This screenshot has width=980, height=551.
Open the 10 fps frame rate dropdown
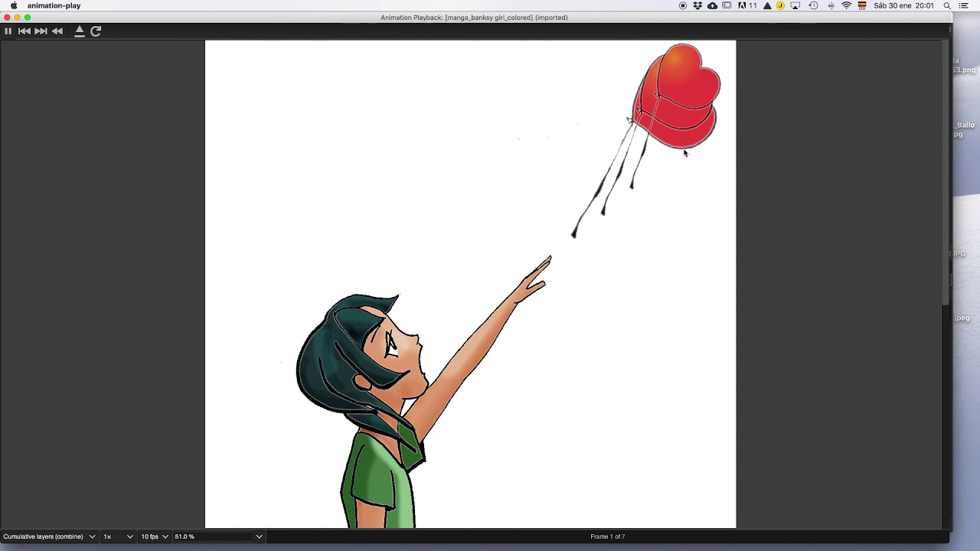[154, 536]
